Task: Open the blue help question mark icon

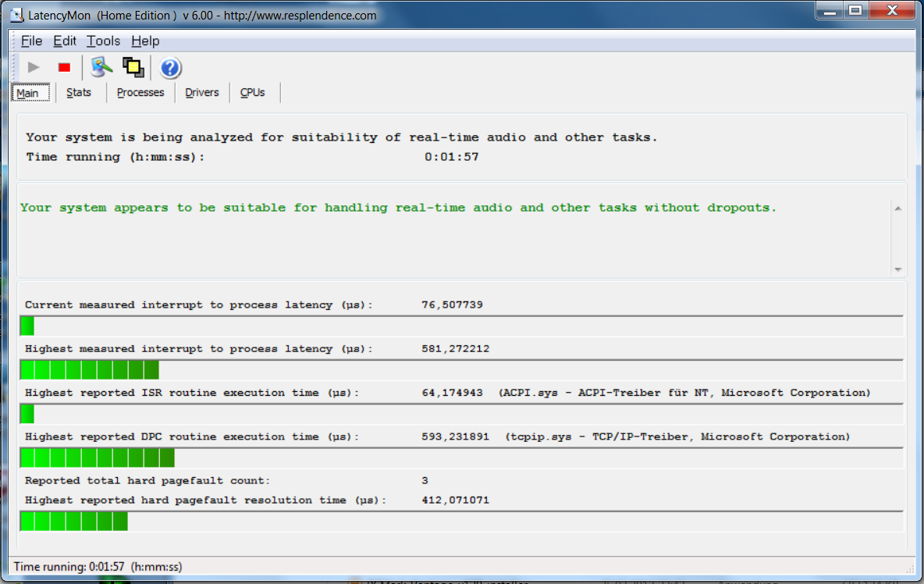Action: click(x=169, y=68)
